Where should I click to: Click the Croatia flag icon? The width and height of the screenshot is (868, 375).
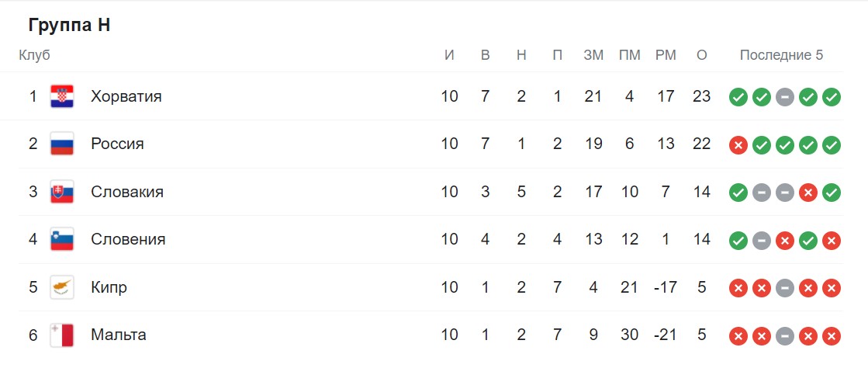point(62,96)
